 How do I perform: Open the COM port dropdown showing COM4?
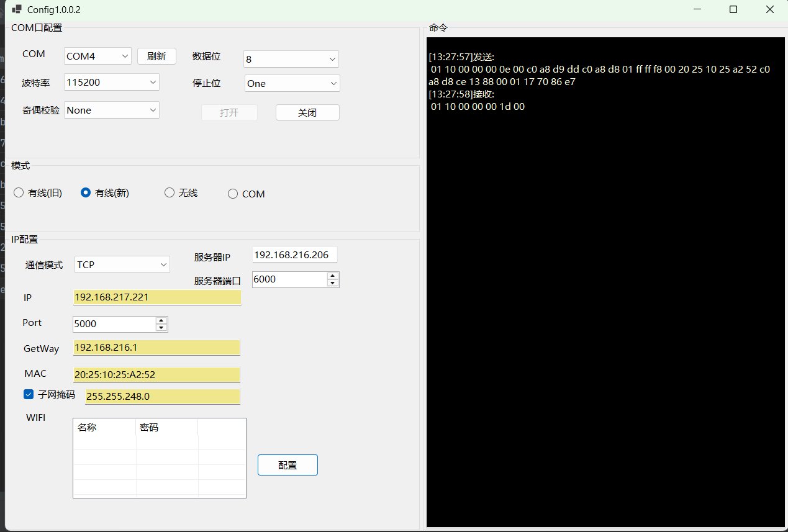pos(97,56)
